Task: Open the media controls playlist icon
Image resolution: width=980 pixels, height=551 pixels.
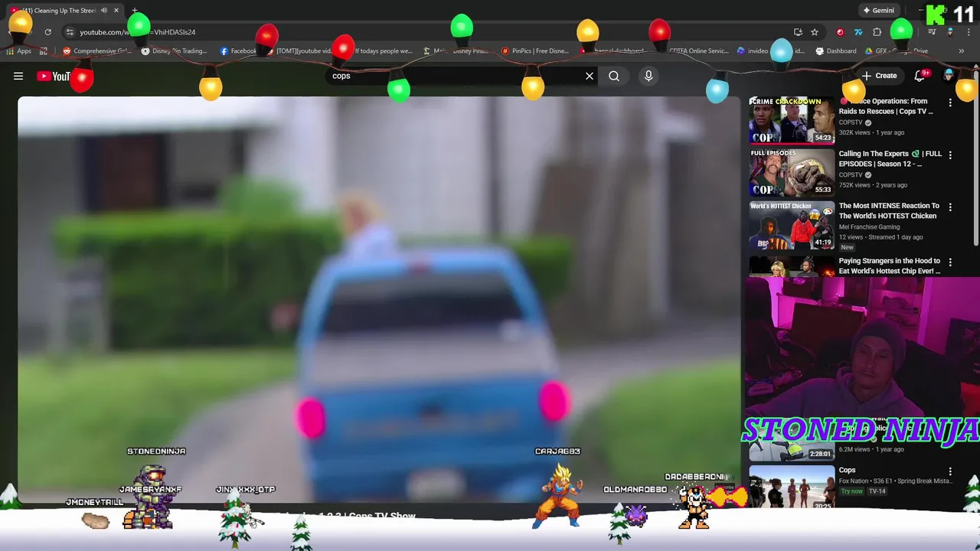Action: tap(932, 32)
